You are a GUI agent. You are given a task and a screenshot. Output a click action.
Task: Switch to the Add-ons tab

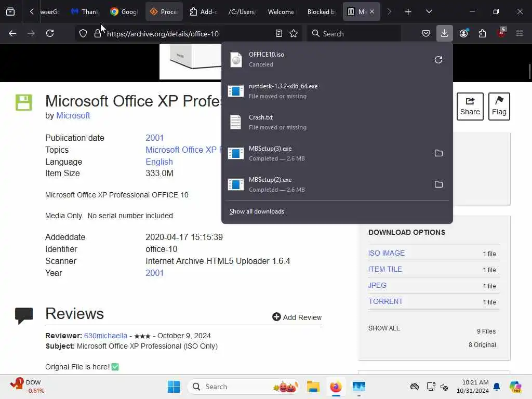click(x=204, y=12)
